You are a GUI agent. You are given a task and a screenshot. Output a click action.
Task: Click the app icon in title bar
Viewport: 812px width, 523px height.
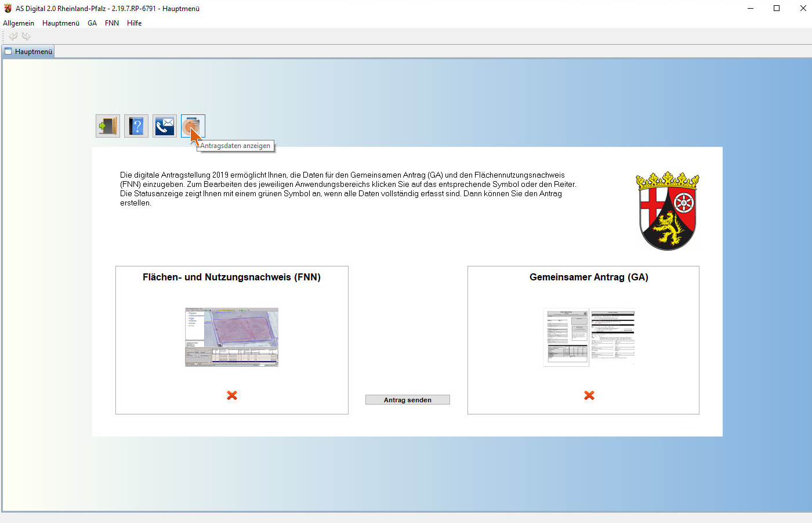coord(8,8)
